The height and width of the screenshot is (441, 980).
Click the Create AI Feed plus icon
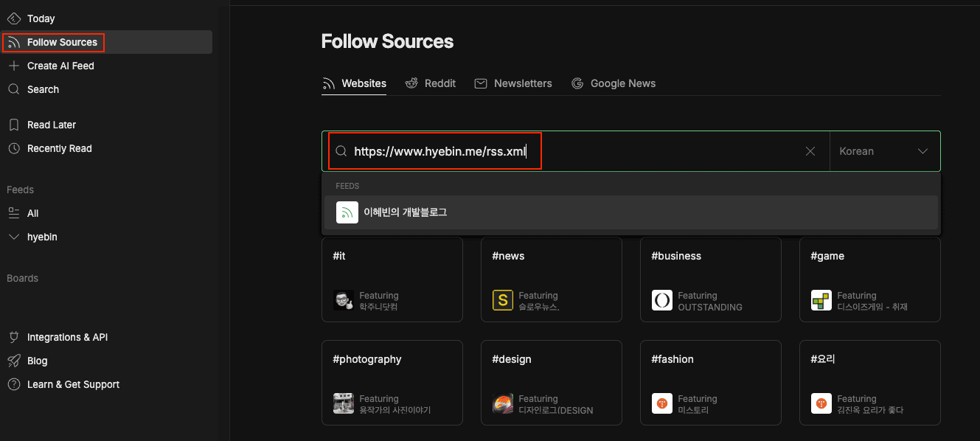point(13,66)
